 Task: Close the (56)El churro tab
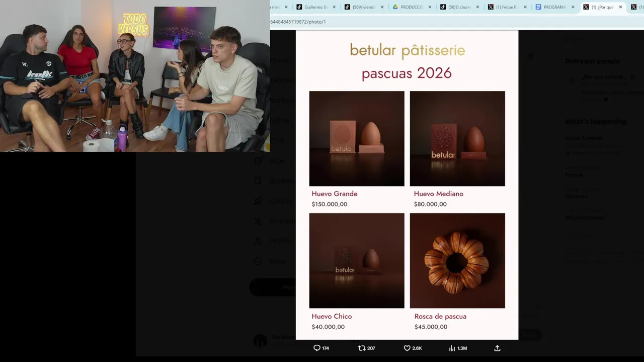click(477, 7)
